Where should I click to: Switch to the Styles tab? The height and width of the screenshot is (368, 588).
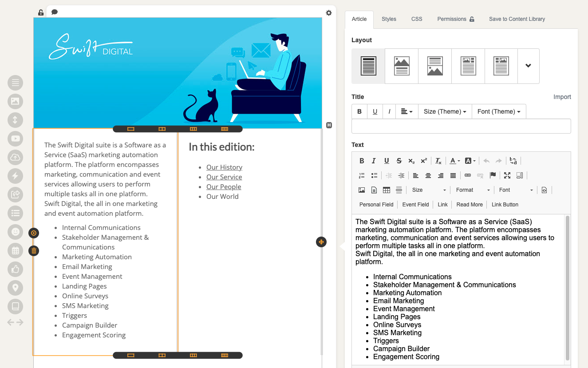(389, 19)
